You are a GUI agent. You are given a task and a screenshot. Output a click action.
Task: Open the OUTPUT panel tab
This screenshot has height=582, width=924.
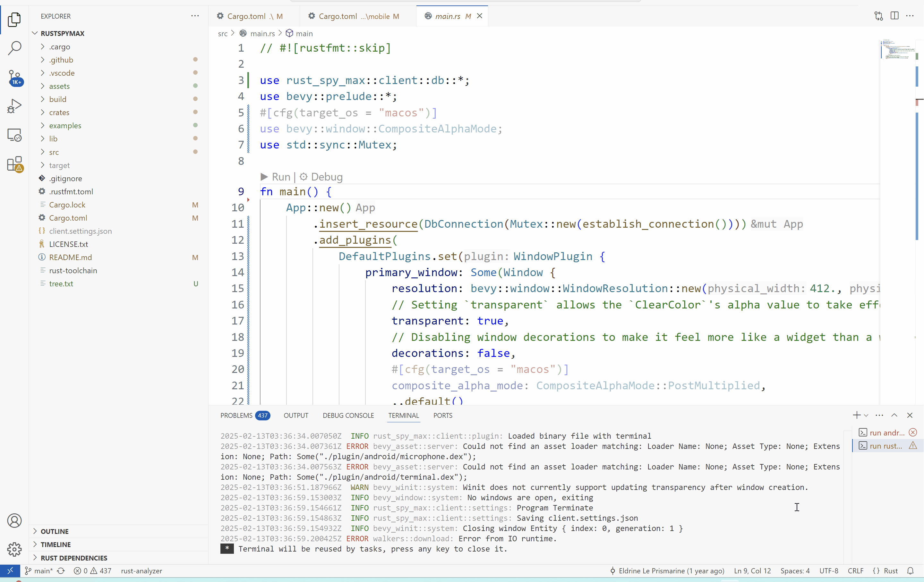[x=296, y=415]
